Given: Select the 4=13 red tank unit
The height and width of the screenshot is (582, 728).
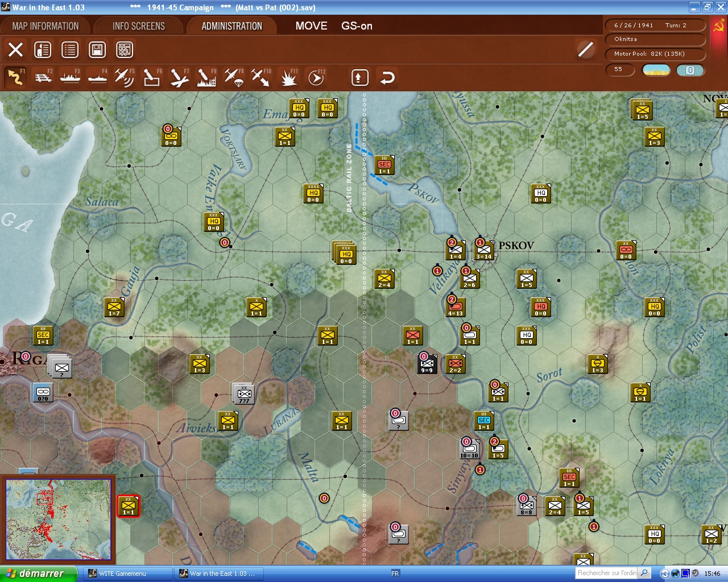Looking at the screenshot, I should tap(455, 307).
